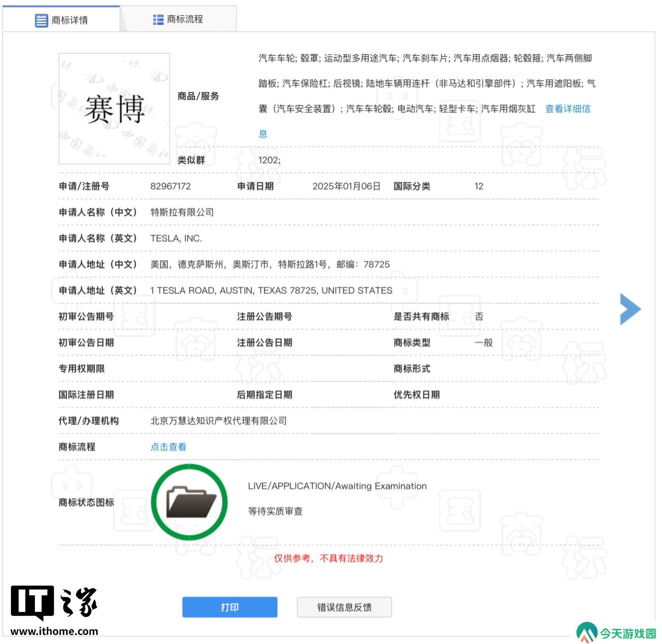
Task: Click the 注册公告日期 label
Action: tap(264, 342)
